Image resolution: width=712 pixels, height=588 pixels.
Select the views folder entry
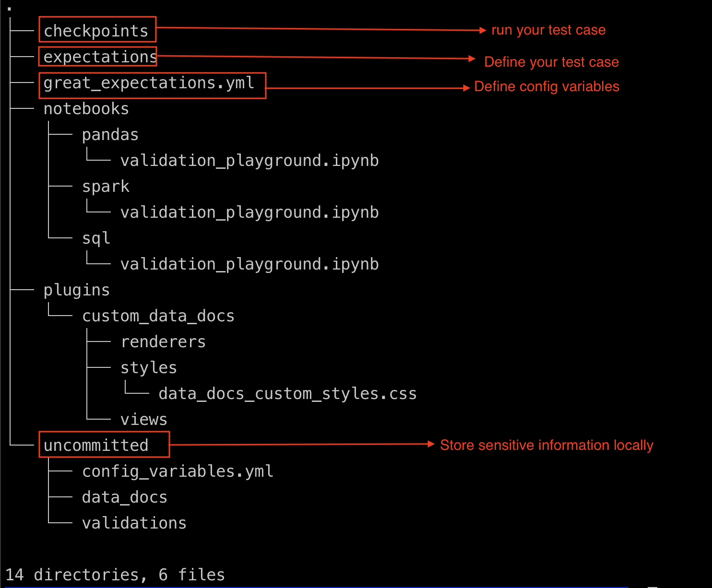click(143, 420)
